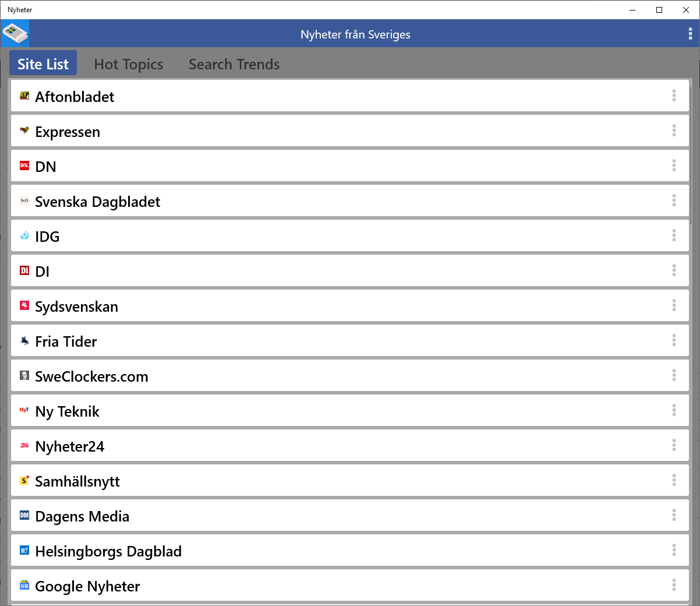Click the Aftonbladet favicon
This screenshot has height=606, width=700.
24,96
